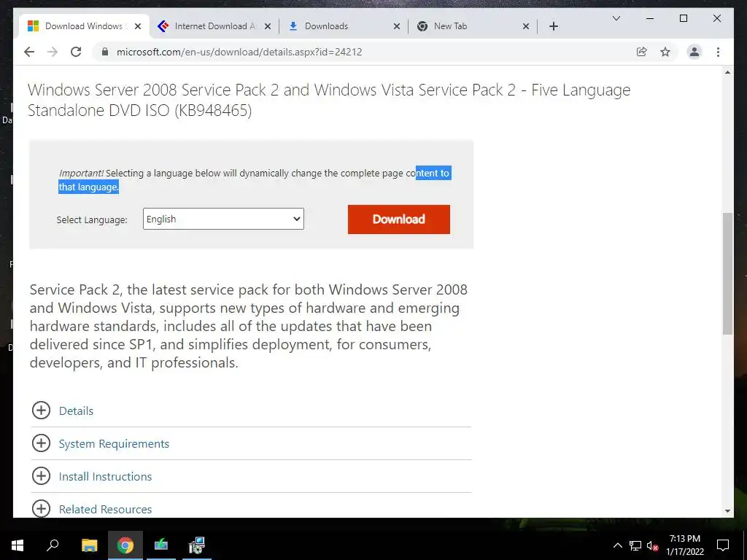Click the red Download button
This screenshot has height=560, width=747.
click(399, 219)
